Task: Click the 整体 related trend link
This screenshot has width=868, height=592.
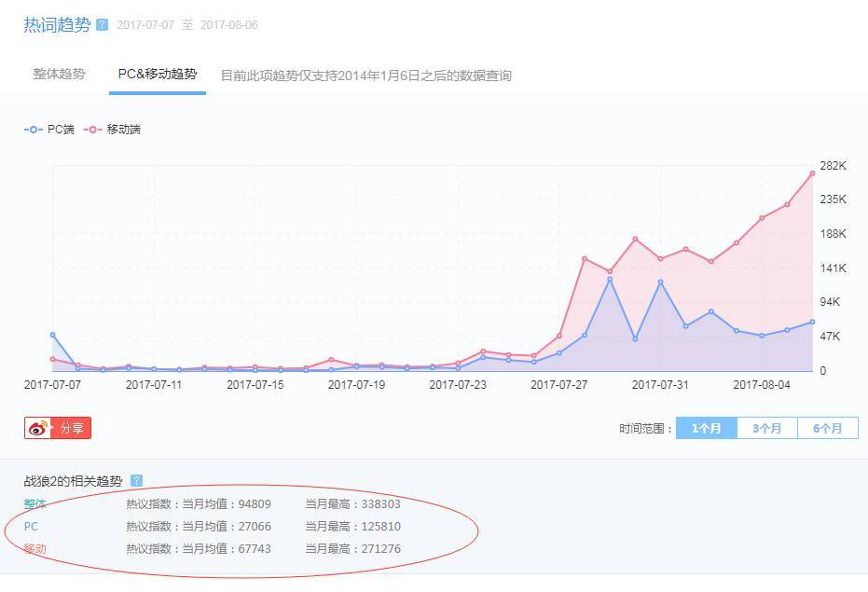Action: (34, 504)
